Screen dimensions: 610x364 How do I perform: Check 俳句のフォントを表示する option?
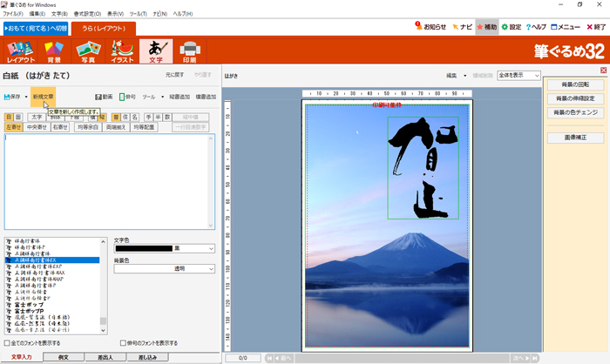[x=124, y=343]
